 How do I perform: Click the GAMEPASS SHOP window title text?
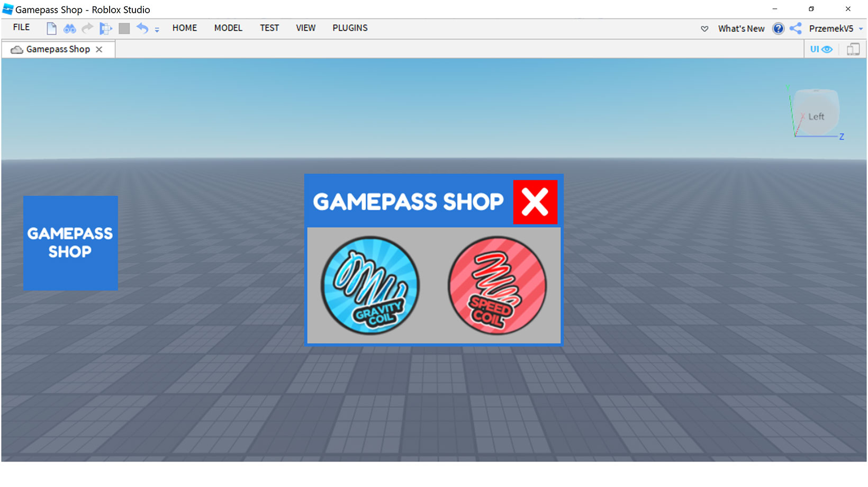[408, 202]
